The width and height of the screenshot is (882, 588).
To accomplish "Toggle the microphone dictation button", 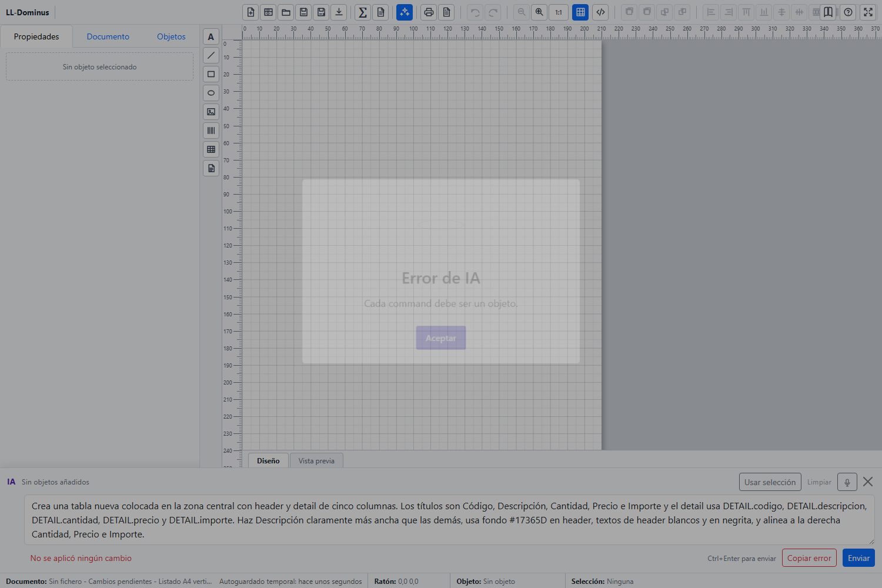I will pos(847,482).
